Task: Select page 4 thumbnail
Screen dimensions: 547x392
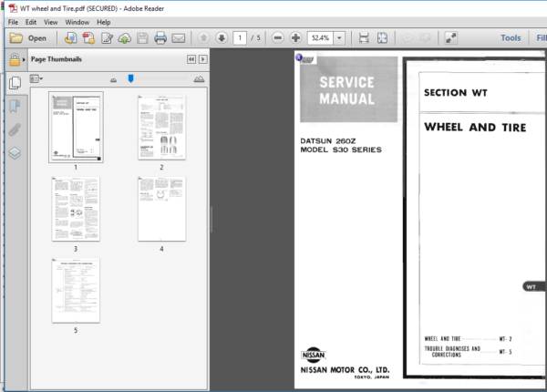Action: 162,209
